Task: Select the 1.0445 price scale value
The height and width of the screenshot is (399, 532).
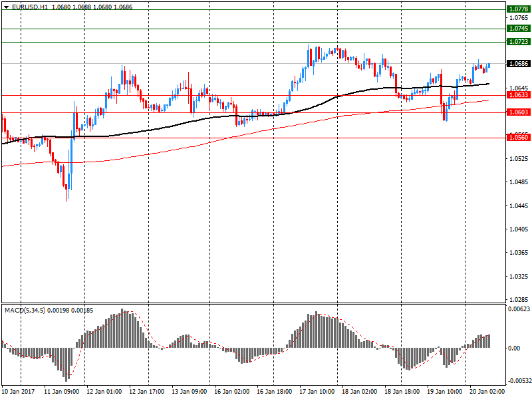Action: click(x=519, y=206)
